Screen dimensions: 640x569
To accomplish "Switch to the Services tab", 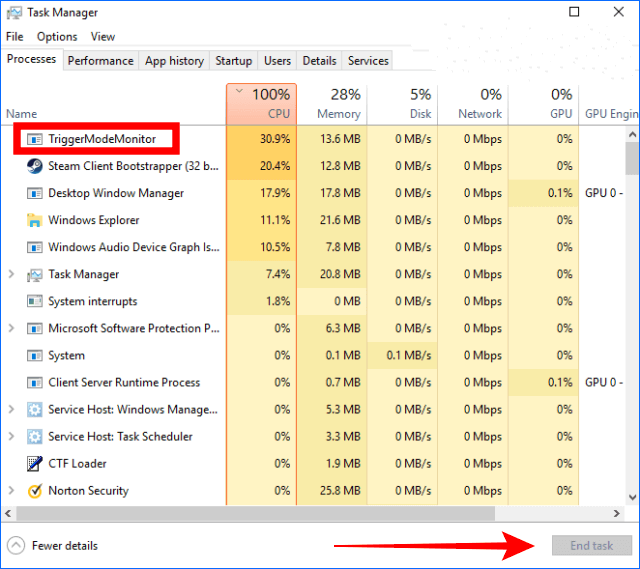I will 368,61.
